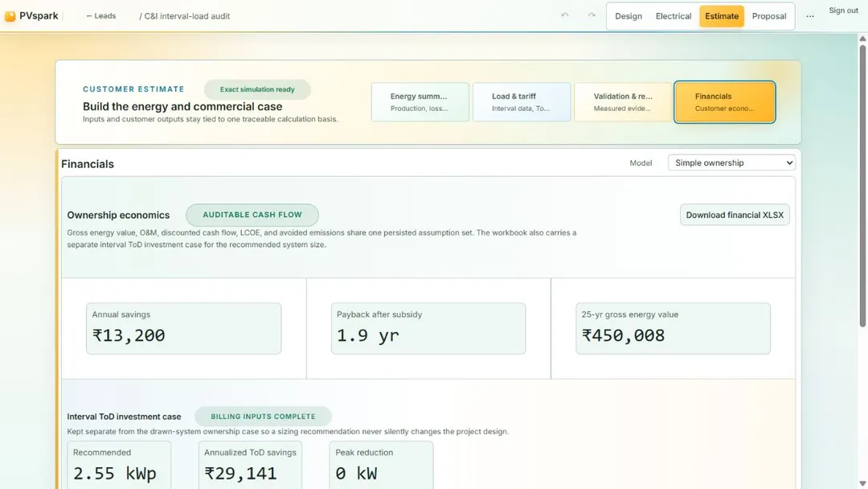Click the 'Build the energy and commercial case' title
868x489 pixels.
coord(182,106)
